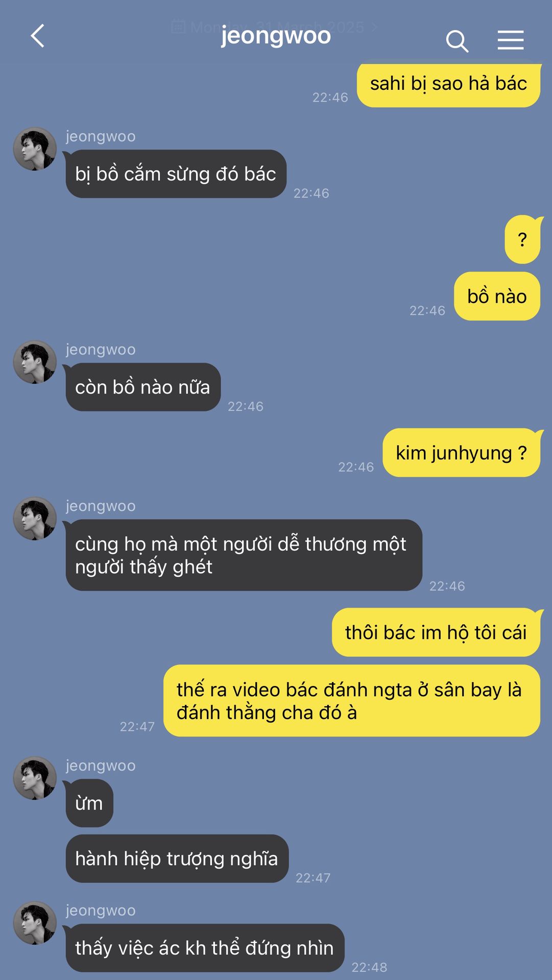The image size is (552, 980).
Task: Tap jeongwoo avatar beside 'còn bồ nào nữa'
Action: (x=35, y=362)
